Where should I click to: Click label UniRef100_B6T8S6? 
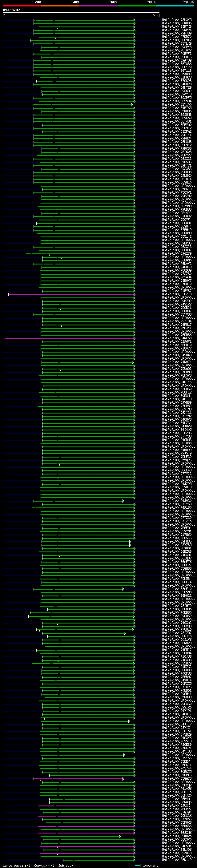(x=177, y=64)
